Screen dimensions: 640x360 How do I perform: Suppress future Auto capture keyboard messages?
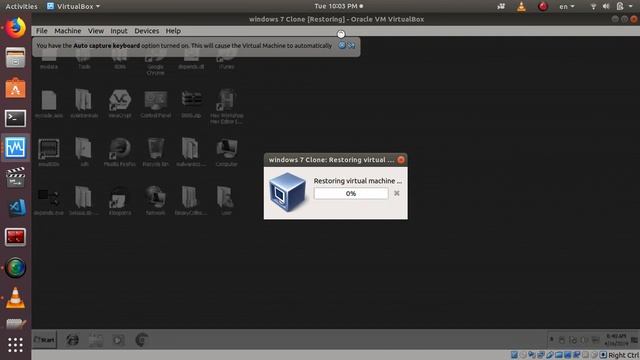coord(351,46)
